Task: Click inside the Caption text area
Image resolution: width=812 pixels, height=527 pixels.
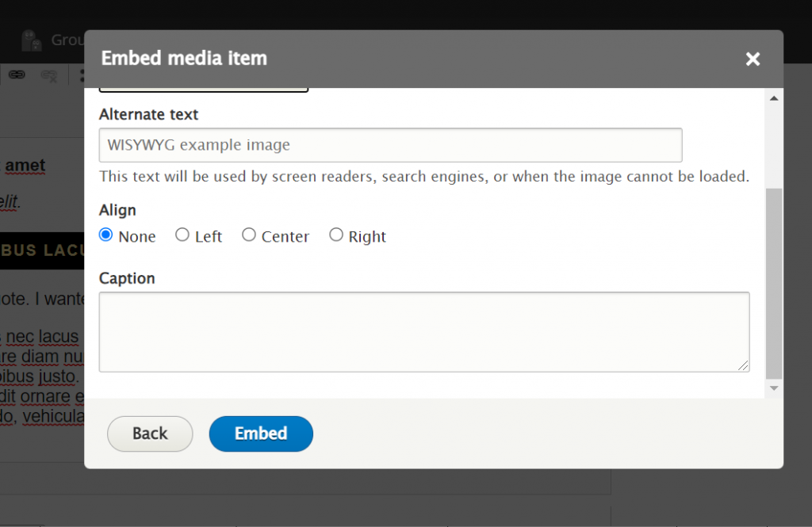Action: click(423, 331)
